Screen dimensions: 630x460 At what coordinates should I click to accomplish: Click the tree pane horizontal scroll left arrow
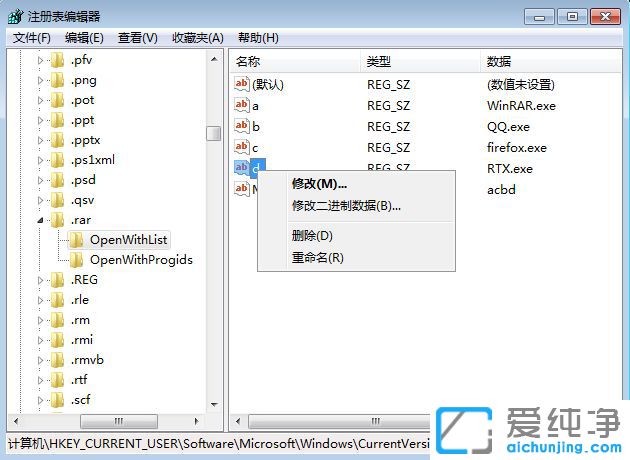click(x=16, y=421)
